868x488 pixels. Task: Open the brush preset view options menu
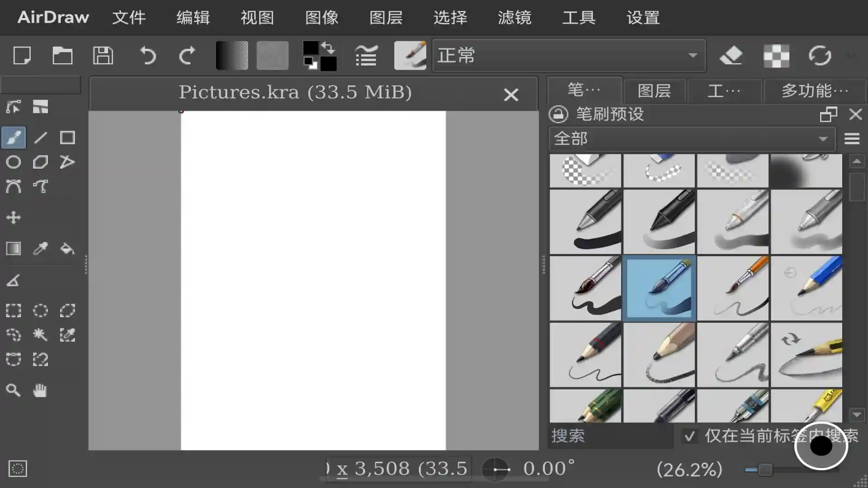[x=852, y=139]
